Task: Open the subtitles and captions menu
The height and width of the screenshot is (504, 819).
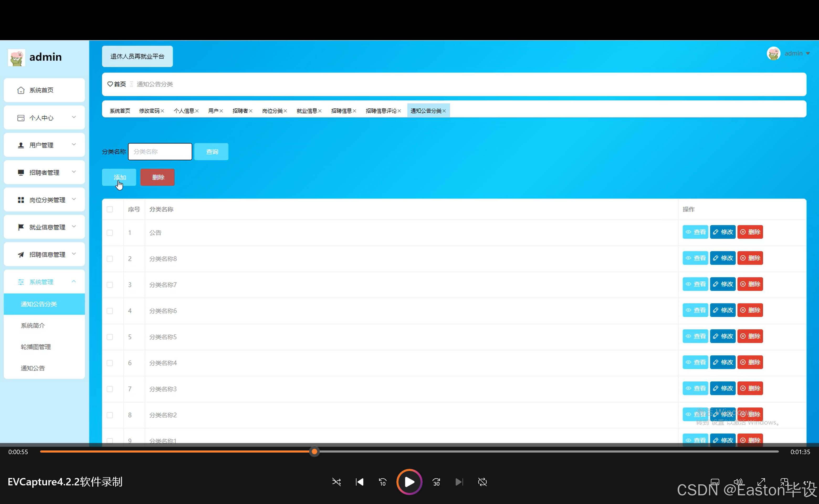Action: (715, 482)
